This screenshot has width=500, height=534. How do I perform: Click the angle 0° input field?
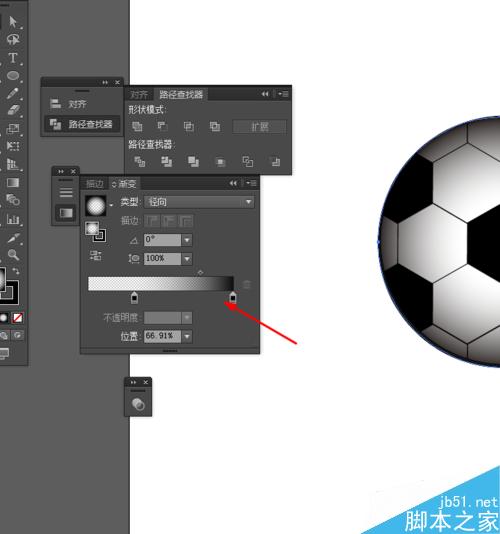point(163,240)
